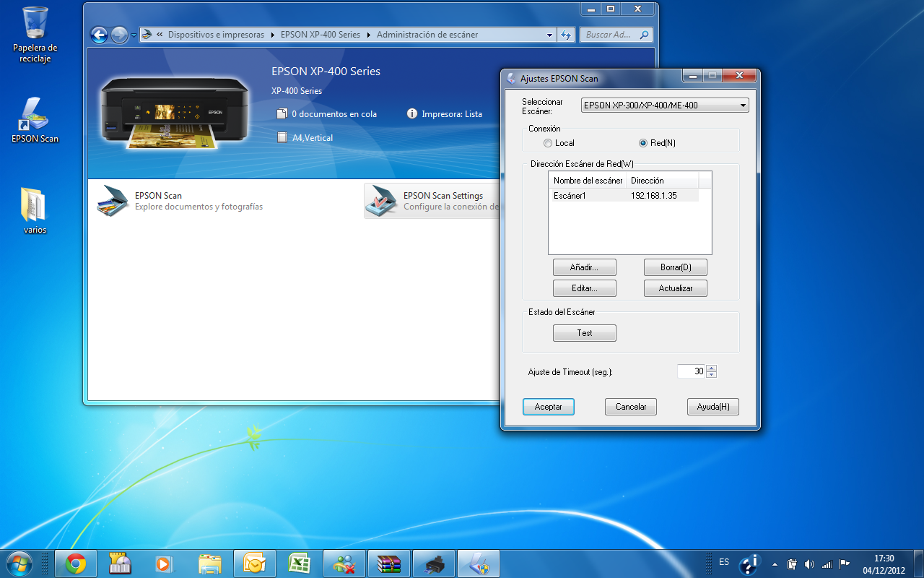Select the Administración de escáner breadcrumb

[427, 35]
